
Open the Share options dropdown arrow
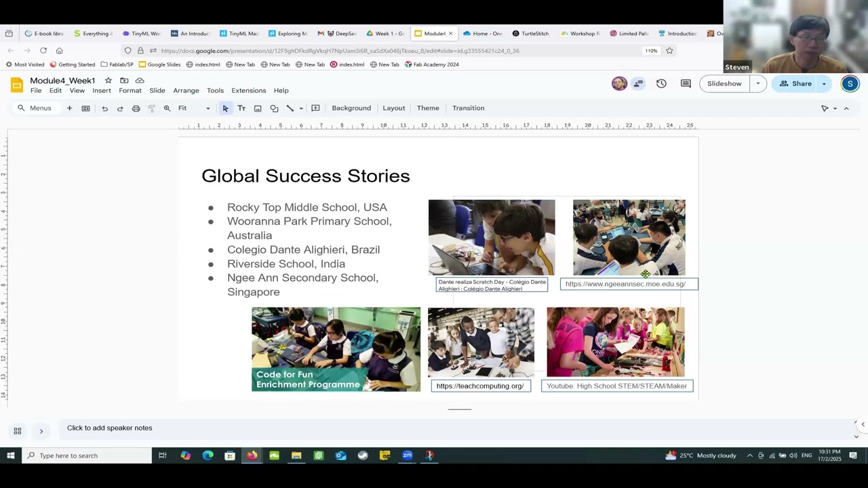824,83
